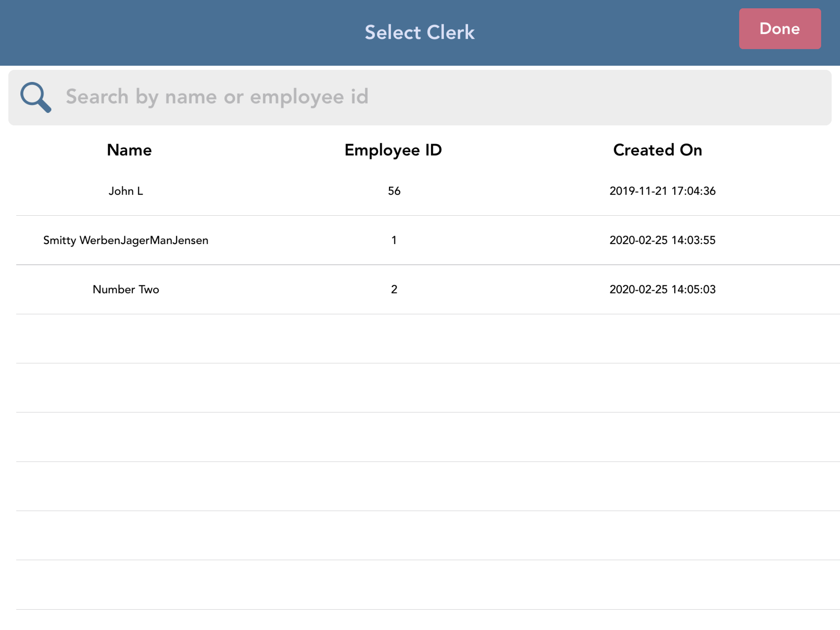840x630 pixels.
Task: Sort by the Employee ID column header
Action: coord(393,150)
